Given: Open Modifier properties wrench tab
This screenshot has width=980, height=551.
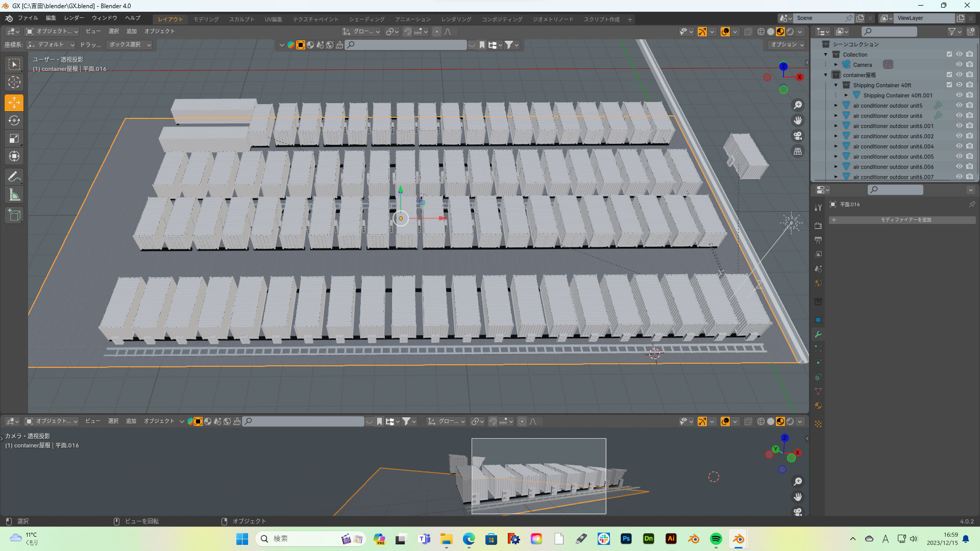Looking at the screenshot, I should tap(818, 334).
